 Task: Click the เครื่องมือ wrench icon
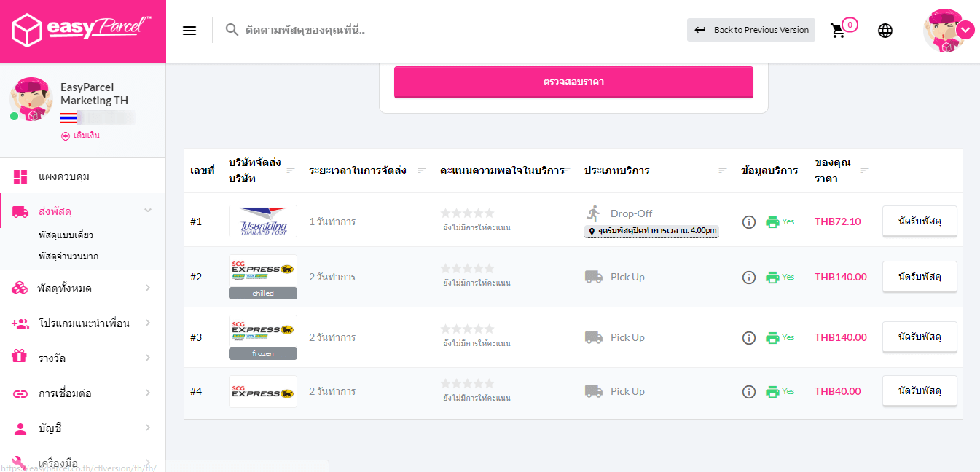[x=20, y=463]
